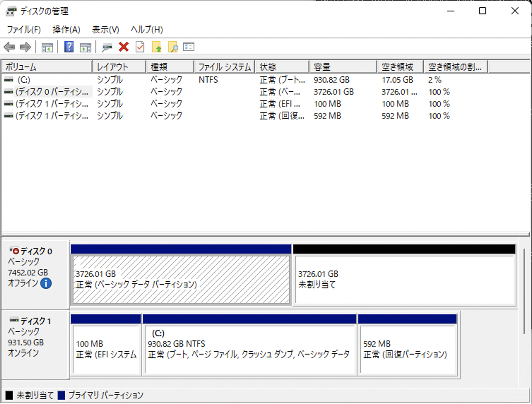Toggle the console tree pane icon

click(x=48, y=47)
